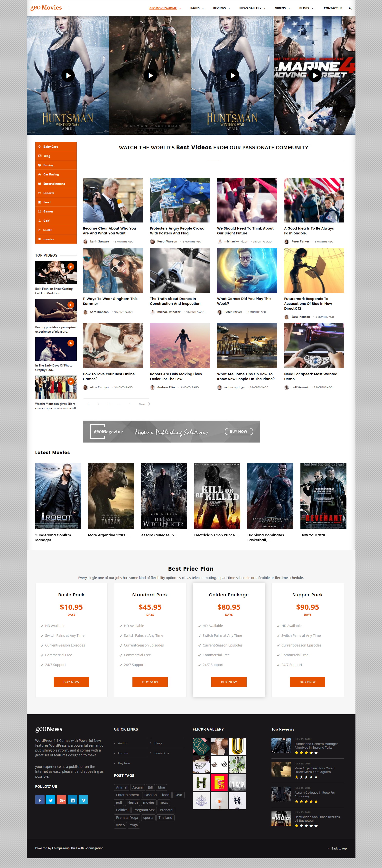The width and height of the screenshot is (382, 868).
Task: Select the Prenatal Yoga post tag
Action: coord(127,818)
